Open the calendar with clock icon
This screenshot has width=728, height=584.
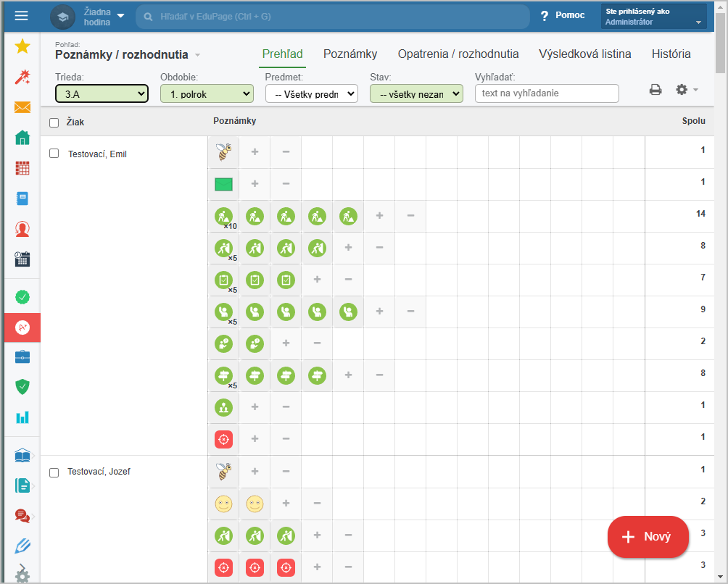click(22, 259)
